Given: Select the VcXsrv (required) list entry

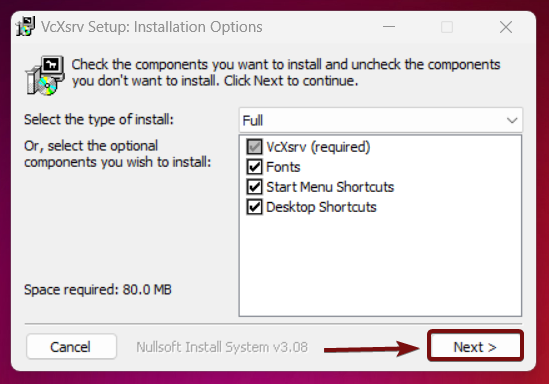Looking at the screenshot, I should (318, 147).
